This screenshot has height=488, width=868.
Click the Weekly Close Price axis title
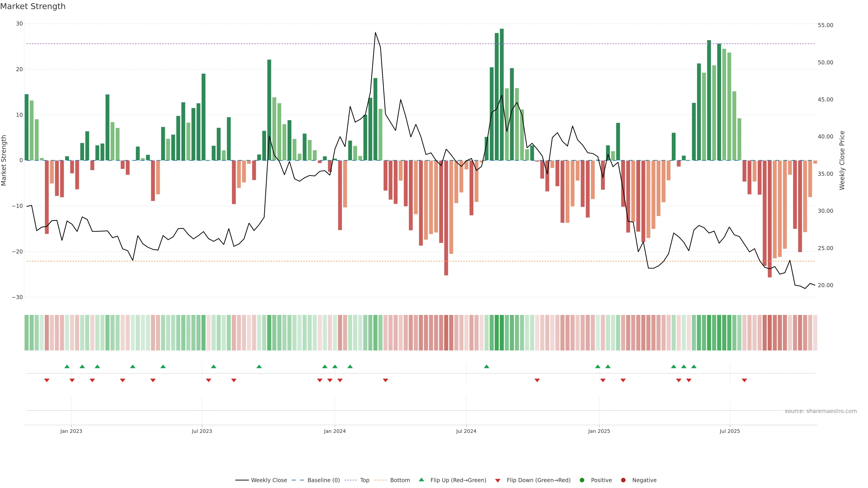842,160
